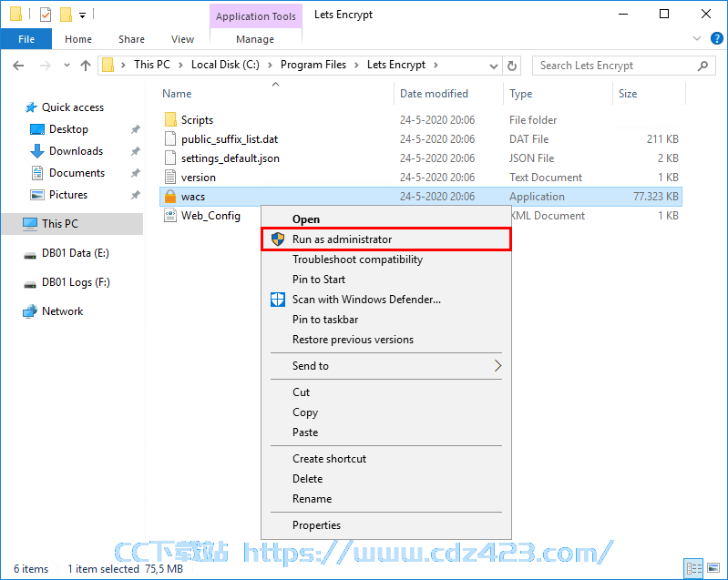Screen dimensions: 728x580
Task: Select Quick access in navigation pane
Action: click(x=72, y=107)
